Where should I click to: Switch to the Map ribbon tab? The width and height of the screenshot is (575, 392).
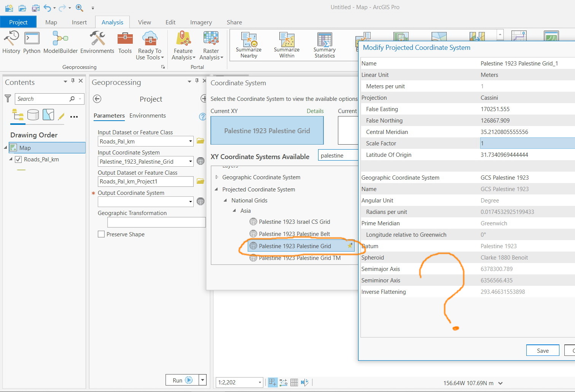[x=51, y=22]
